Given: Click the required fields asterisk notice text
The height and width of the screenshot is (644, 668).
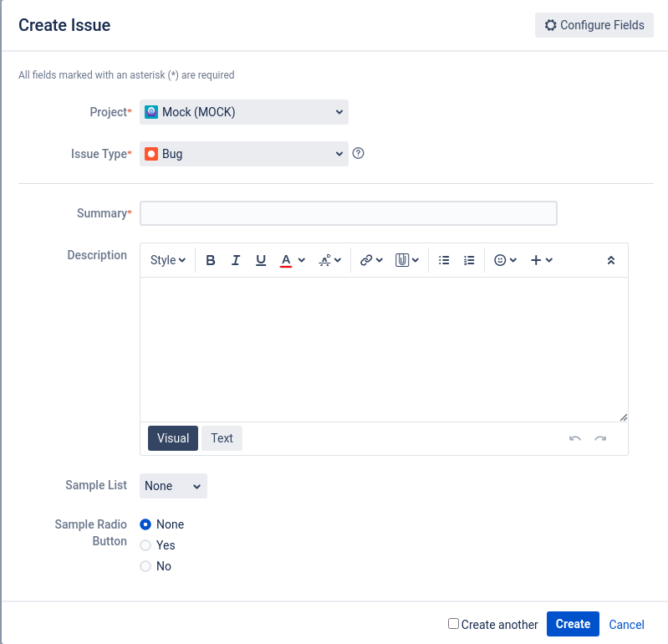Looking at the screenshot, I should [x=126, y=75].
